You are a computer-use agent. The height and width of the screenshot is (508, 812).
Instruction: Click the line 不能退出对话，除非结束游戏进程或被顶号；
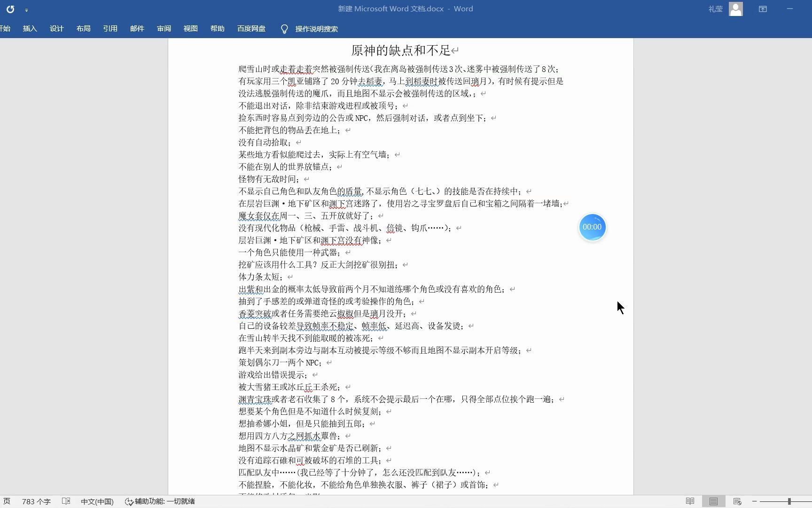(319, 106)
